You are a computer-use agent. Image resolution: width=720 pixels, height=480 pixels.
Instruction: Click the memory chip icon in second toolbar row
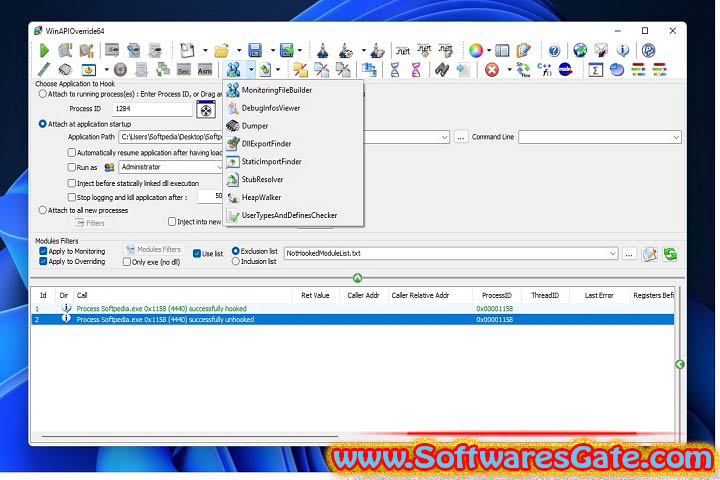tap(65, 70)
